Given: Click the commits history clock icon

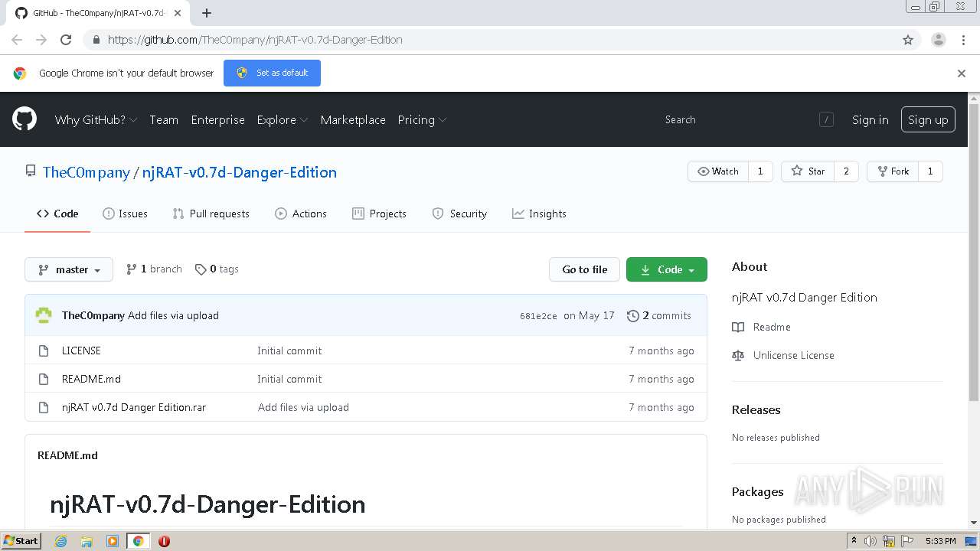Looking at the screenshot, I should [632, 315].
